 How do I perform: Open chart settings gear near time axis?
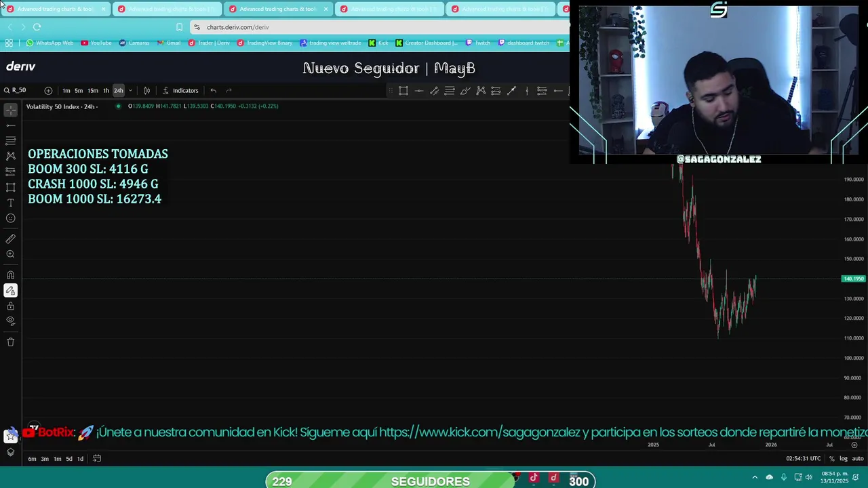(854, 445)
